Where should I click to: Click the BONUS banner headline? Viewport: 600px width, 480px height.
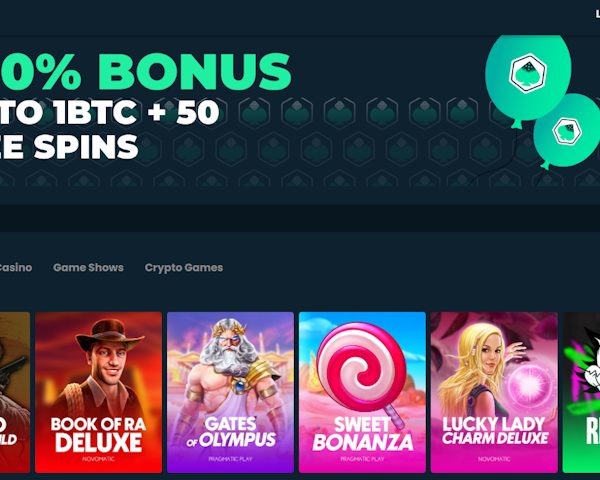[145, 72]
